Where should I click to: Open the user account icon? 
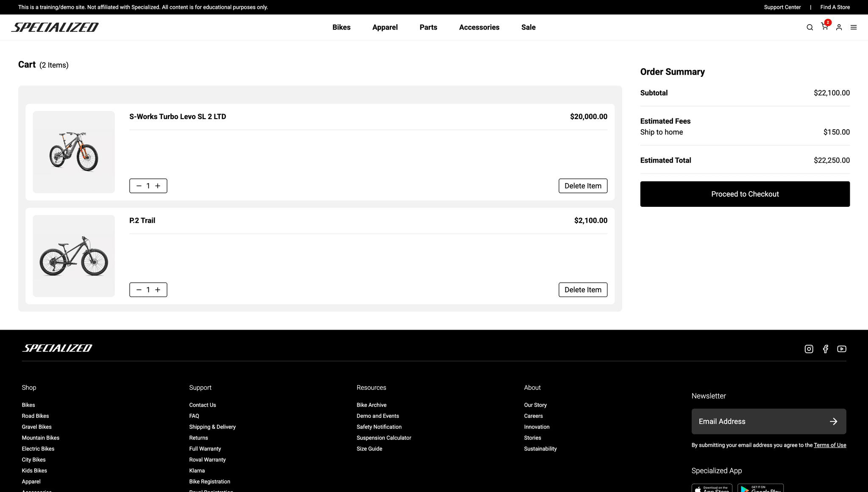click(839, 28)
